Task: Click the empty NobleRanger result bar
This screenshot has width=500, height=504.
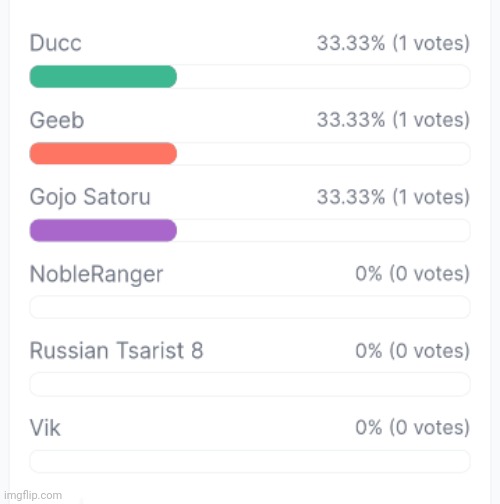Action: click(x=250, y=307)
